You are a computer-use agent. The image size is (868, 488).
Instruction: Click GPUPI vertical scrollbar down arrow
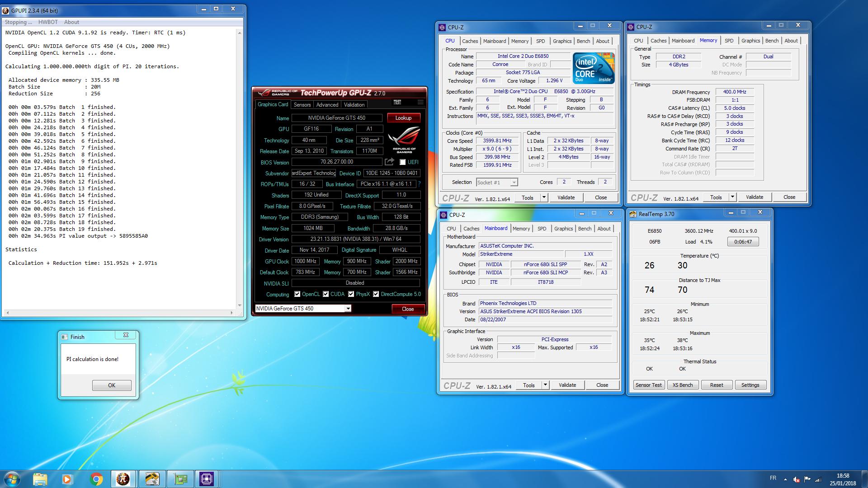coord(240,305)
